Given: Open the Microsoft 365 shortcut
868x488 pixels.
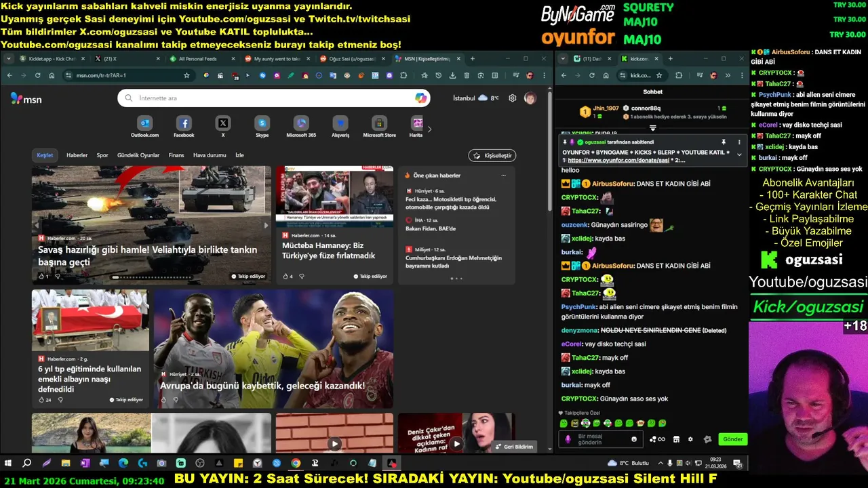Looking at the screenshot, I should [x=301, y=127].
